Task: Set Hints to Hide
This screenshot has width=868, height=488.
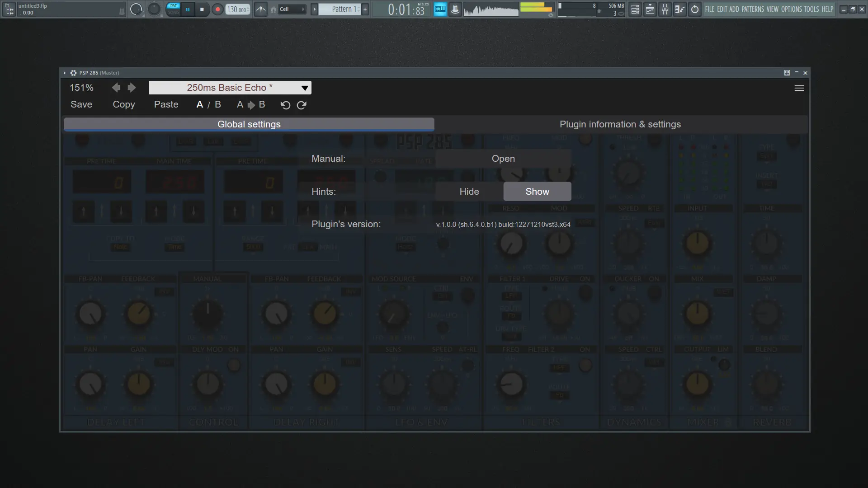Action: click(x=469, y=192)
